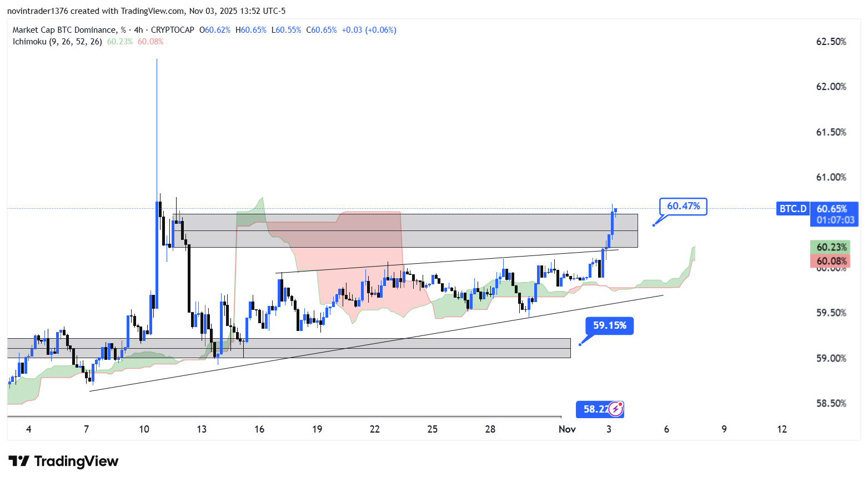Click the red 60.08% Ichimoku axis label

(x=831, y=261)
